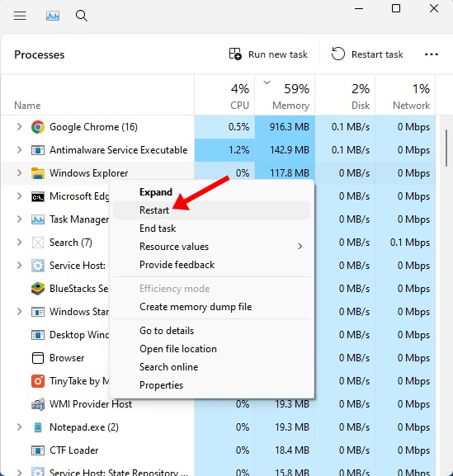Click the Run new task icon
This screenshot has height=476, width=453.
pyautogui.click(x=235, y=54)
